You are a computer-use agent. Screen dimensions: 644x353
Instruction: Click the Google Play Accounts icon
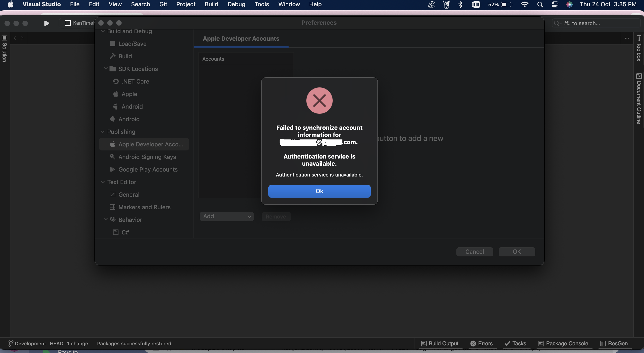[113, 169]
